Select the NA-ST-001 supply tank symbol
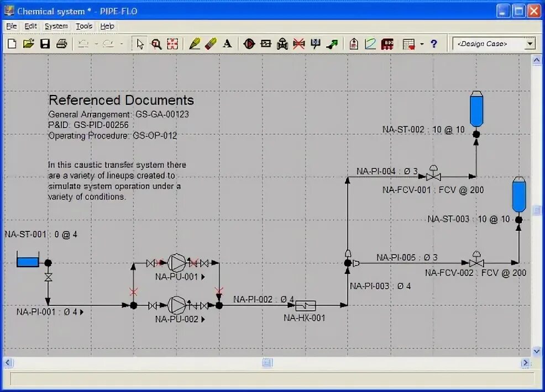 click(28, 259)
